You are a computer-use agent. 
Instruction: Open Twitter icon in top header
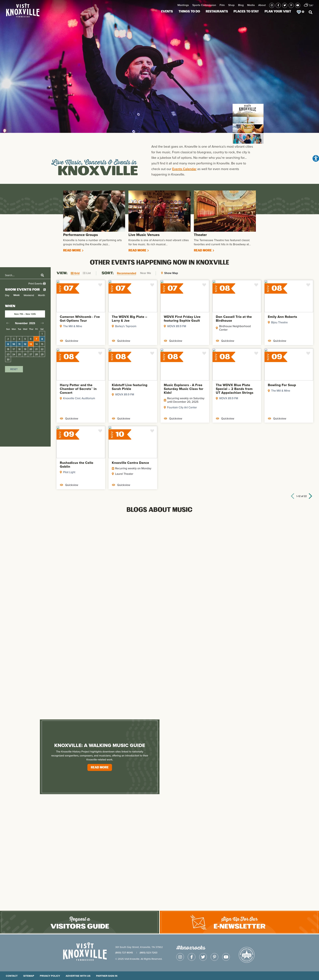pos(285,5)
